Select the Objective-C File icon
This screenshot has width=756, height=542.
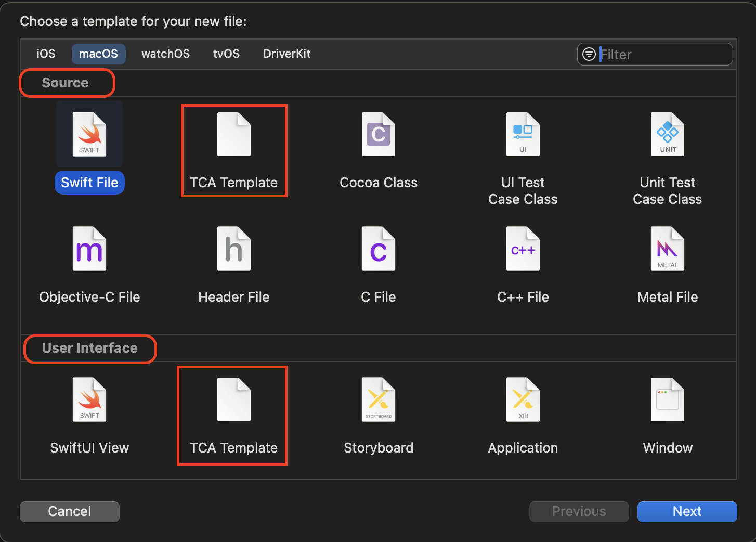(89, 249)
